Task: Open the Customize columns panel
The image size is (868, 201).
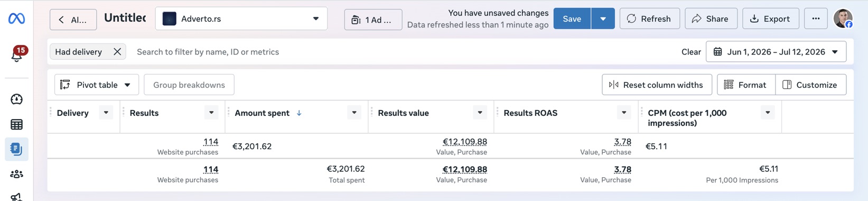Action: click(810, 85)
